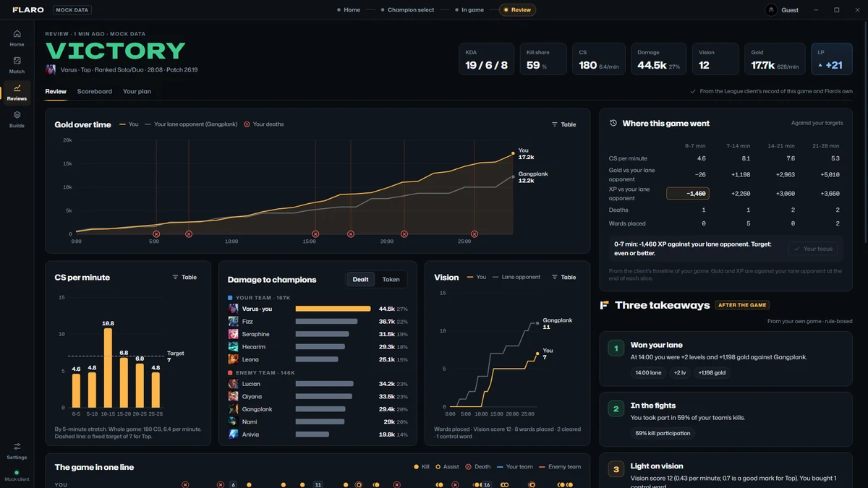Open the Gold 17.7k stat card
This screenshot has height=488, width=868.
[775, 59]
